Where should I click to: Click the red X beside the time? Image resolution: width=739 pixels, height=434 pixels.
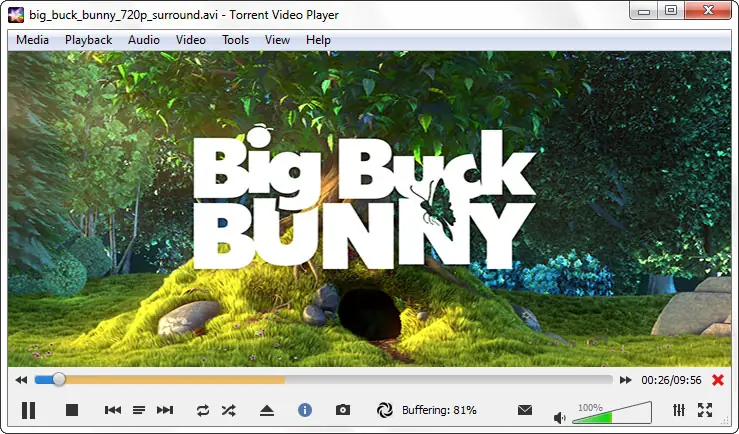718,380
